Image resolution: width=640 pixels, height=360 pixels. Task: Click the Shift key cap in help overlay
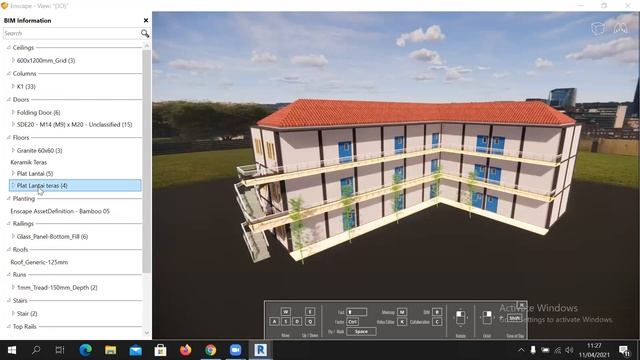[x=515, y=318]
